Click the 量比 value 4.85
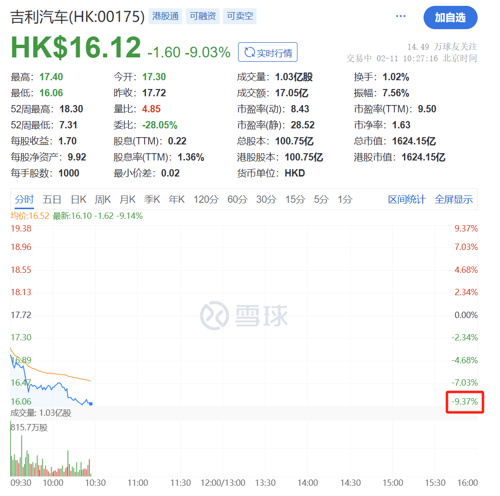Screen dimensions: 500x496 pyautogui.click(x=151, y=109)
